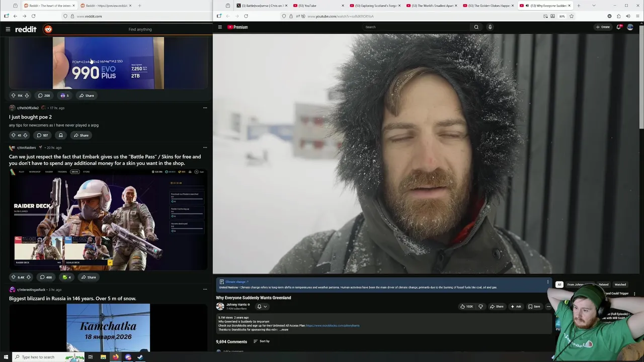The height and width of the screenshot is (362, 644).
Task: Downvote the 990 EVO Plus post
Action: click(x=27, y=96)
